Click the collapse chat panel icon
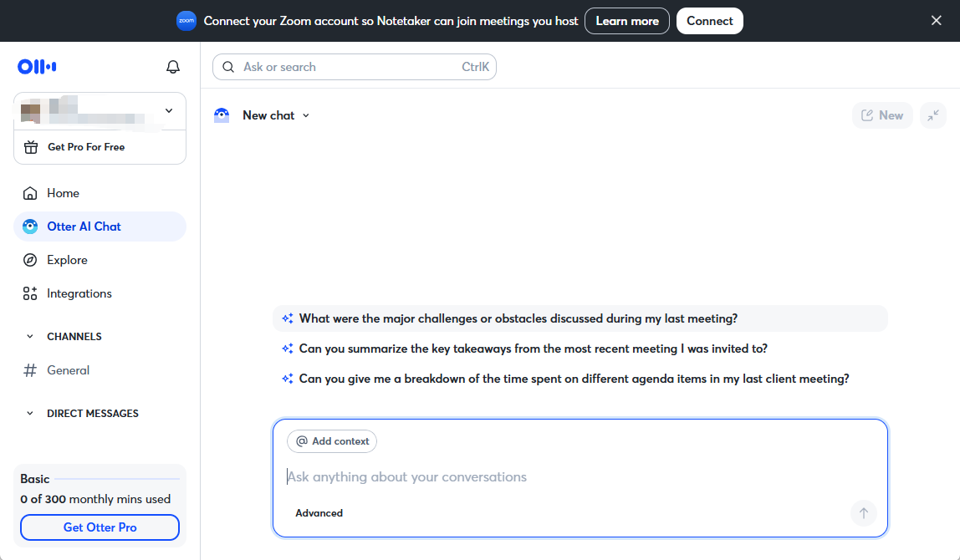 pos(933,115)
